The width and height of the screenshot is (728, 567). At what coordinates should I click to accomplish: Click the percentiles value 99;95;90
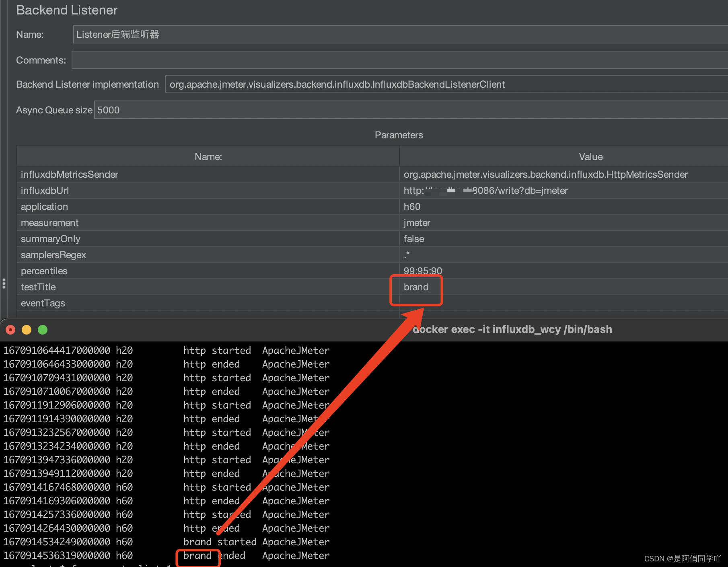tap(563, 271)
